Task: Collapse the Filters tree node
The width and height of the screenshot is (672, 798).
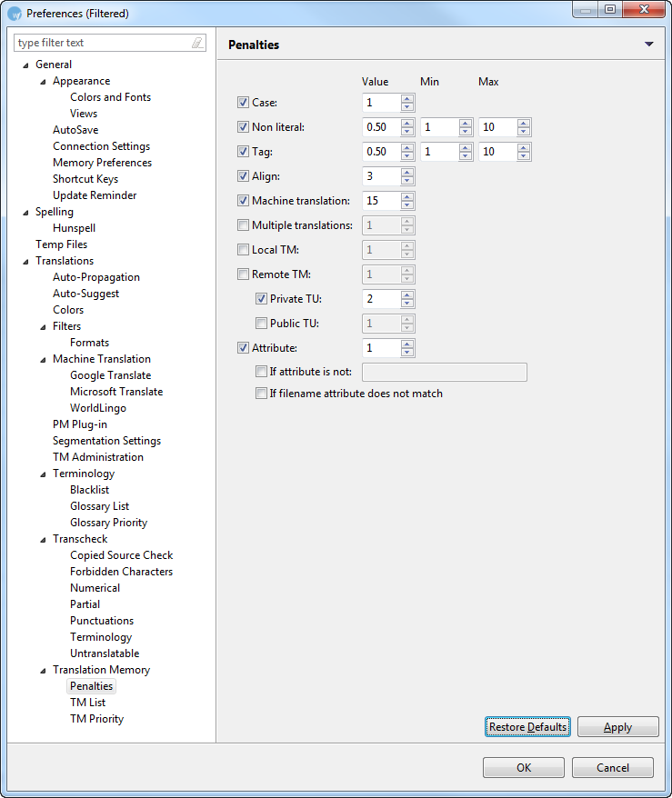Action: point(43,326)
